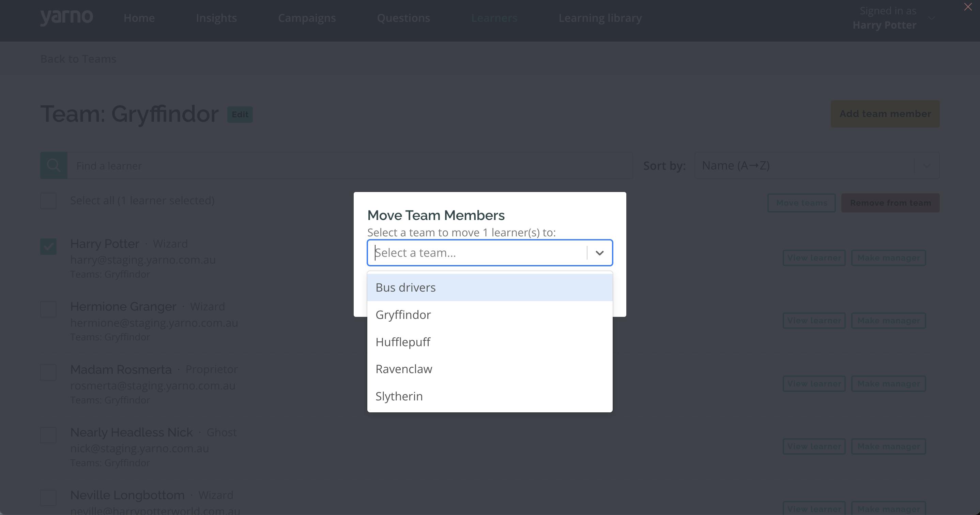Image resolution: width=980 pixels, height=515 pixels.
Task: Click the Madam Rosmerta learner name
Action: click(121, 369)
